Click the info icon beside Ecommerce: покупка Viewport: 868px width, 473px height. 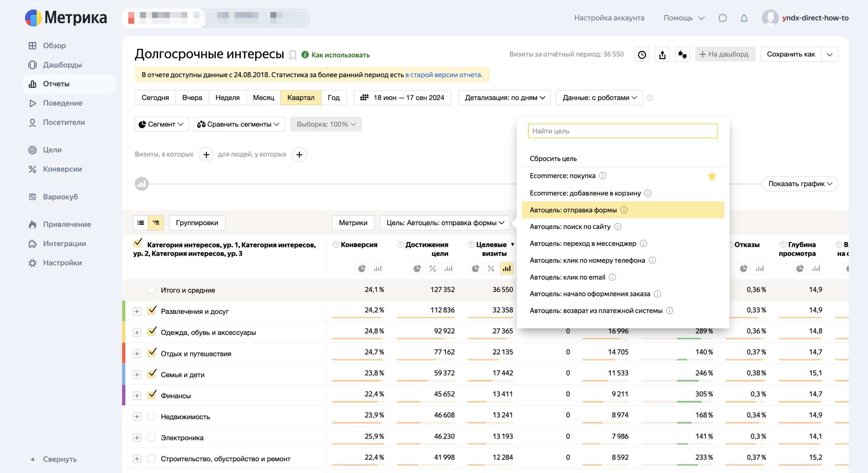tap(602, 176)
